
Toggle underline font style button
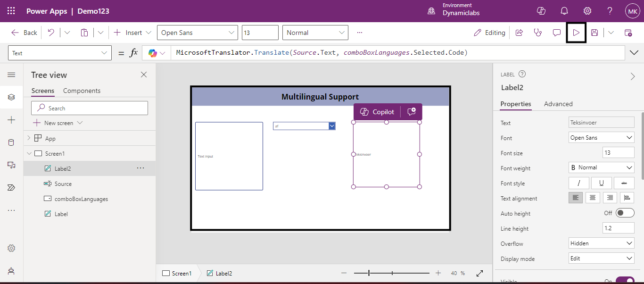click(602, 183)
